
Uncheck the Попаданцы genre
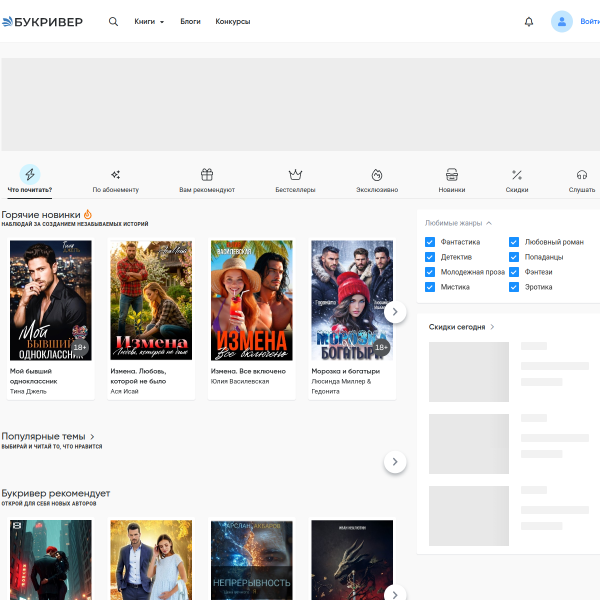[x=514, y=257]
